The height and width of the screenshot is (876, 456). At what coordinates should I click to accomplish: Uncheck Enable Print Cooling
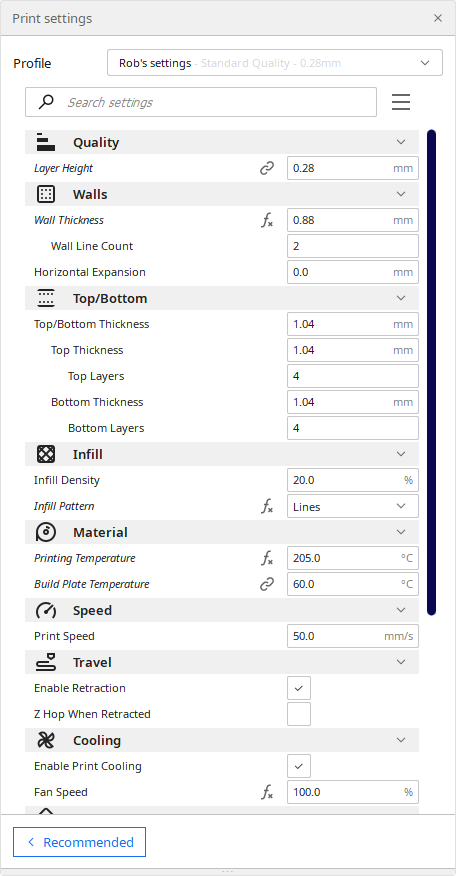point(299,766)
